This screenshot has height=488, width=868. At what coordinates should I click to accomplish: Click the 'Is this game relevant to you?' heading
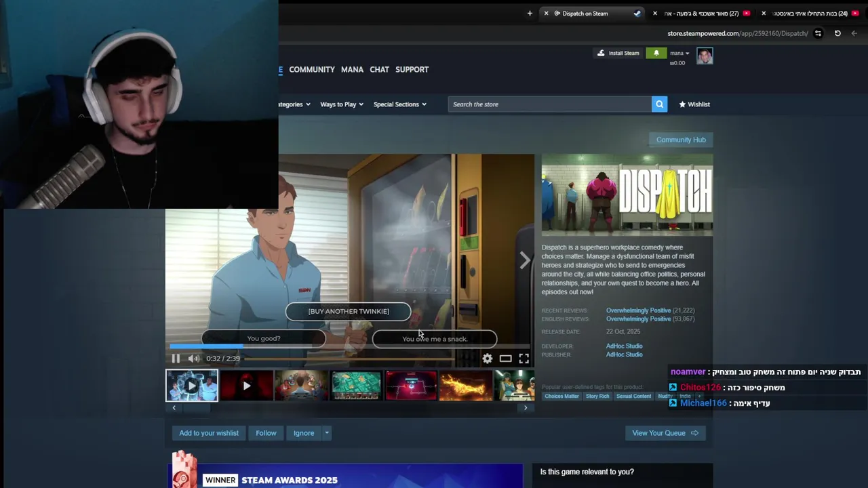(587, 472)
